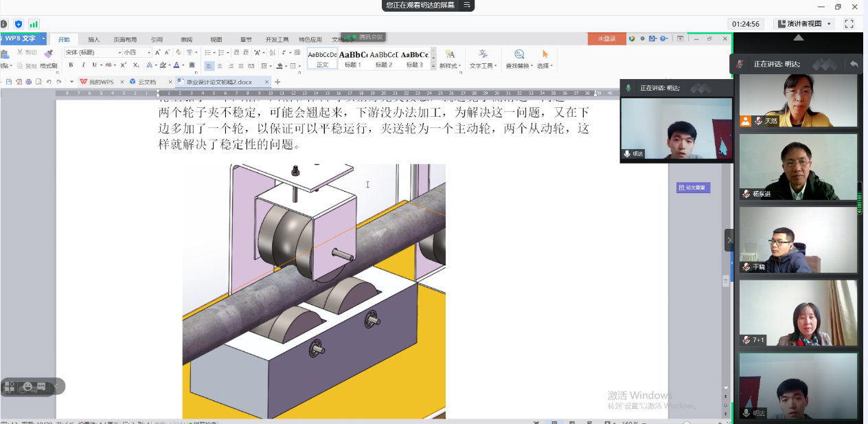Apply the 标题 1 style
This screenshot has height=424, width=868.
353,59
